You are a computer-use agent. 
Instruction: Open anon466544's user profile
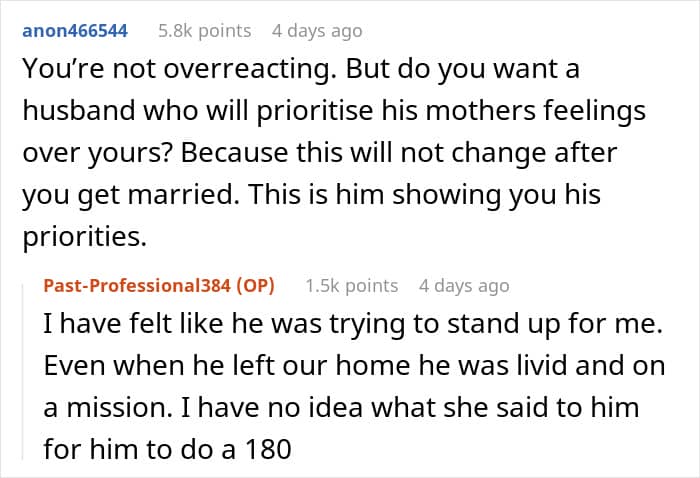click(x=75, y=31)
